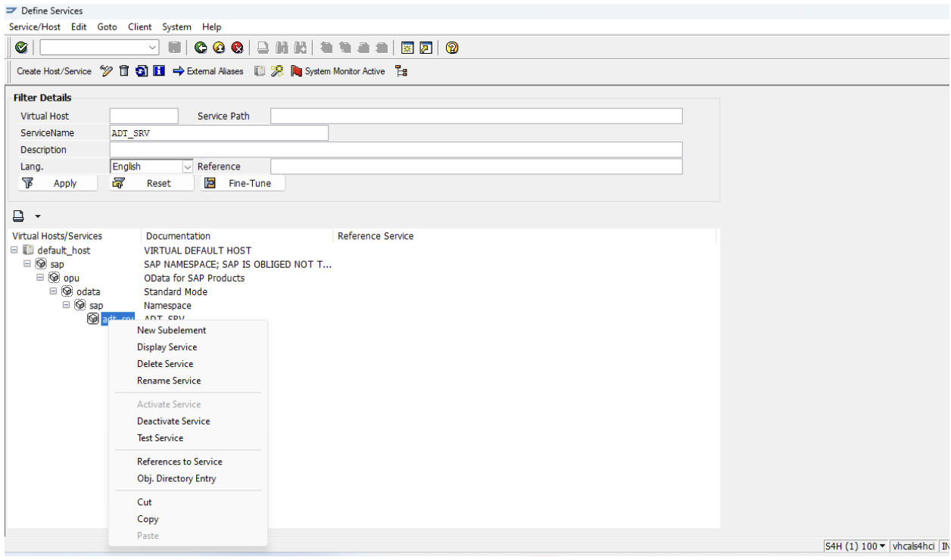Click the Reference input field
951x560 pixels.
(476, 166)
